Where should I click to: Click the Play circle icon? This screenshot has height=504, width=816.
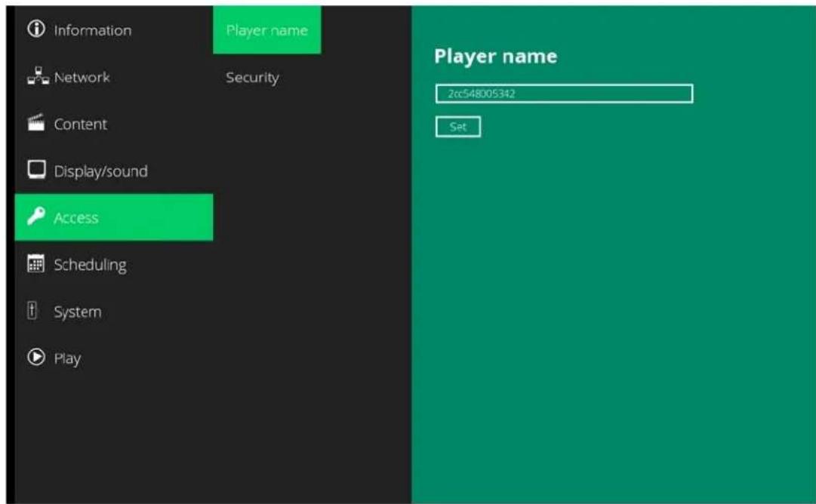click(36, 357)
